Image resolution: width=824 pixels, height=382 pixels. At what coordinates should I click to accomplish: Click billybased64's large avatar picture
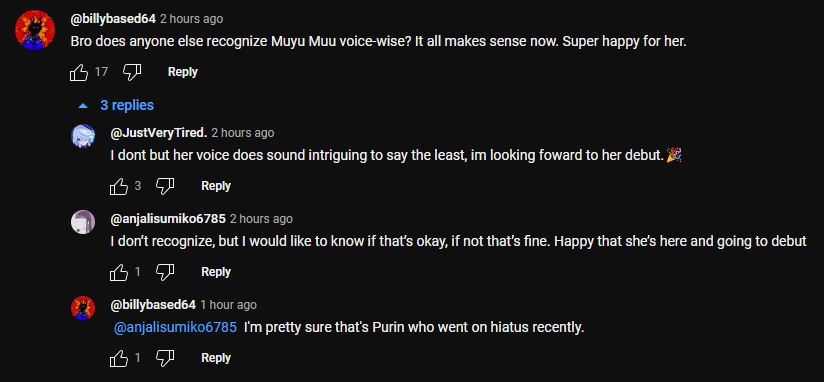pyautogui.click(x=35, y=30)
